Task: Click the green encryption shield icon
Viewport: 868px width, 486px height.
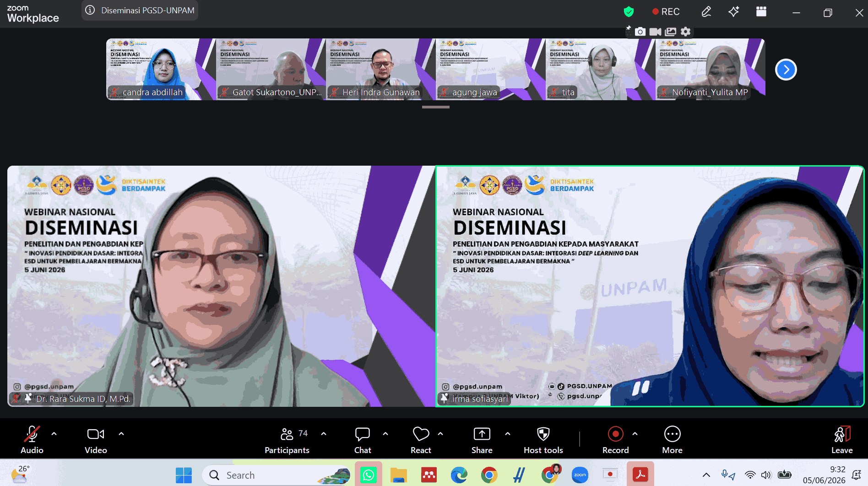Action: [629, 11]
